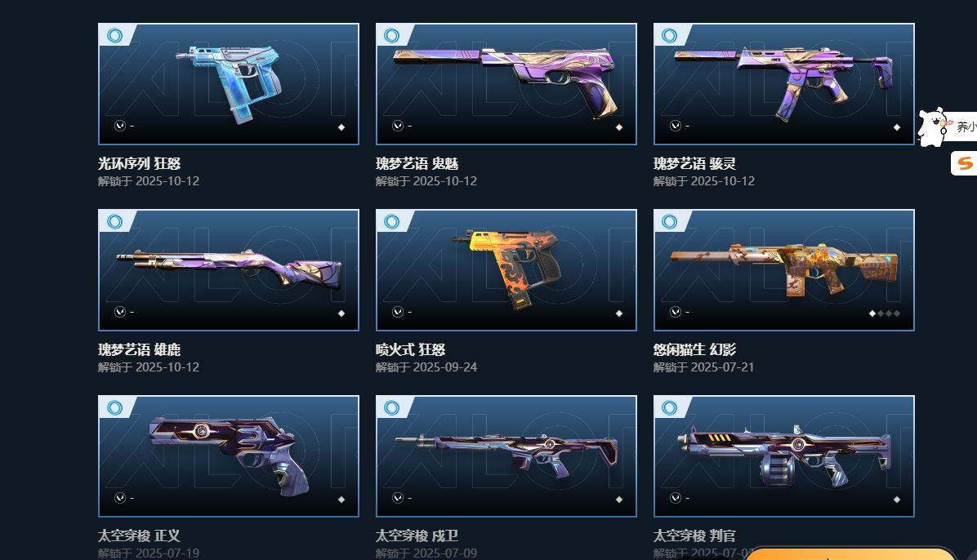Click the Valorant logo icon on 瑰梦艺语 骇灵 card
This screenshot has width=977, height=560.
point(676,126)
